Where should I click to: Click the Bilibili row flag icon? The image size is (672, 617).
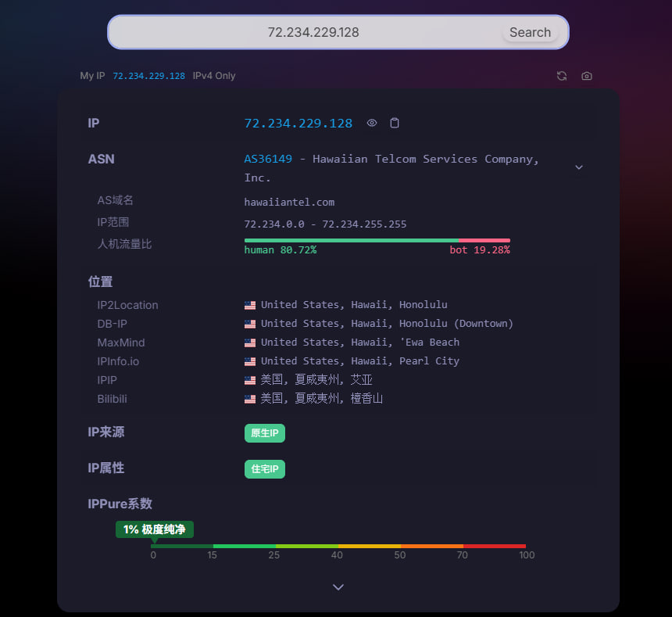pos(250,399)
